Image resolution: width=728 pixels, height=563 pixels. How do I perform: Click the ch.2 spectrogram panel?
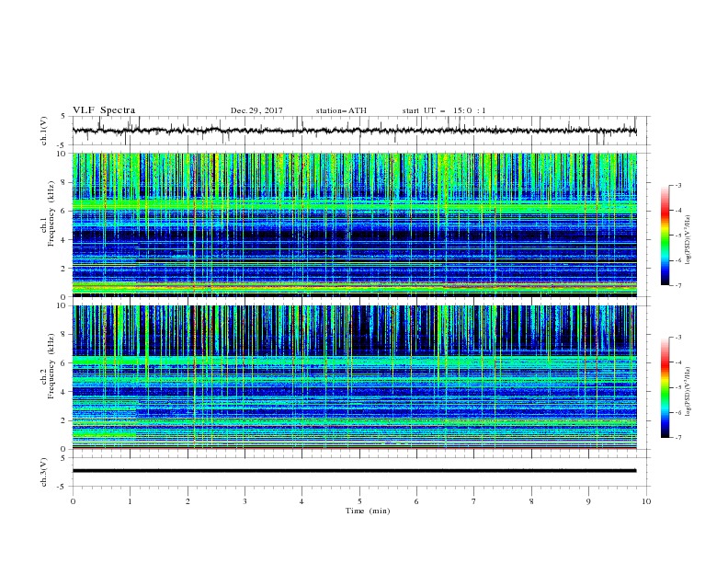coord(354,377)
